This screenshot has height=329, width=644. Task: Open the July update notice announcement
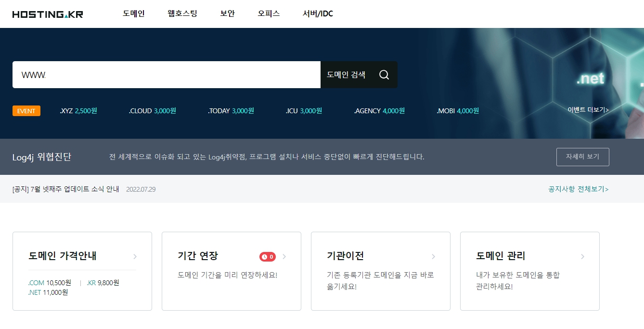65,189
